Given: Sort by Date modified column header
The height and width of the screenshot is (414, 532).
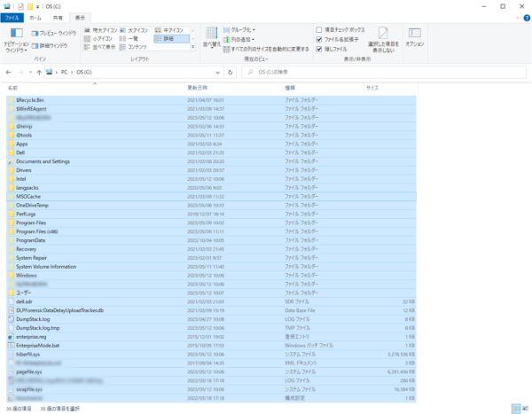Looking at the screenshot, I should 233,88.
